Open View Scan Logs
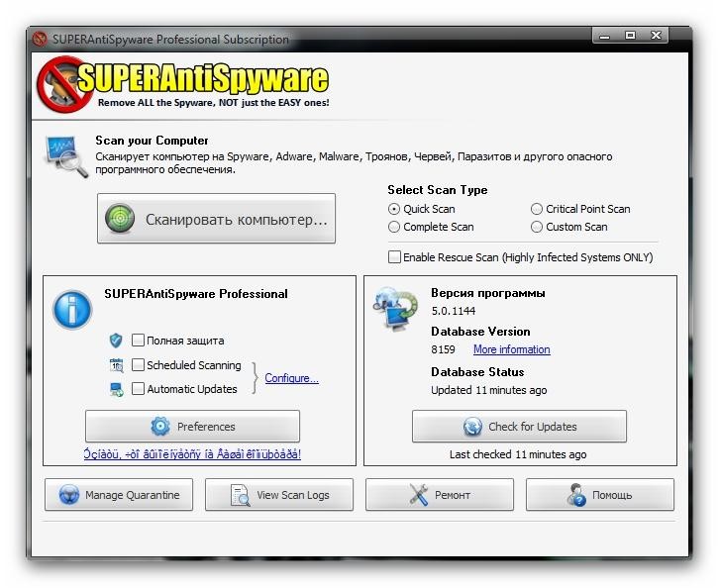 coord(279,495)
